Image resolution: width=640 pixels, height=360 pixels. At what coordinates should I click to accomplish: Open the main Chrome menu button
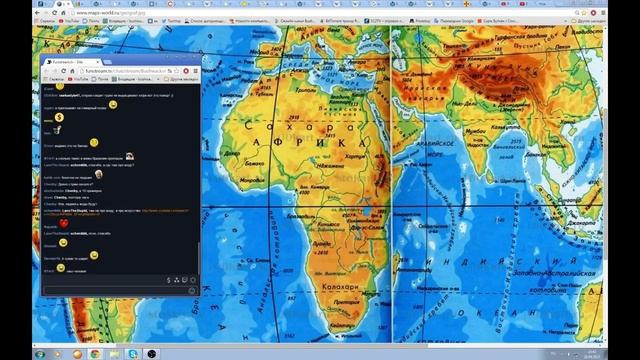point(603,13)
